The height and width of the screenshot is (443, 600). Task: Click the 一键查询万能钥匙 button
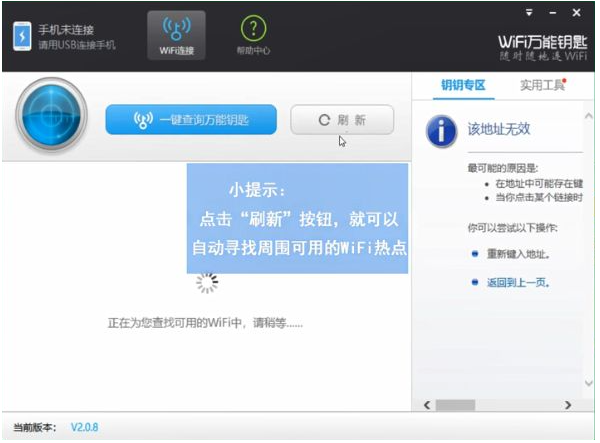(x=191, y=120)
